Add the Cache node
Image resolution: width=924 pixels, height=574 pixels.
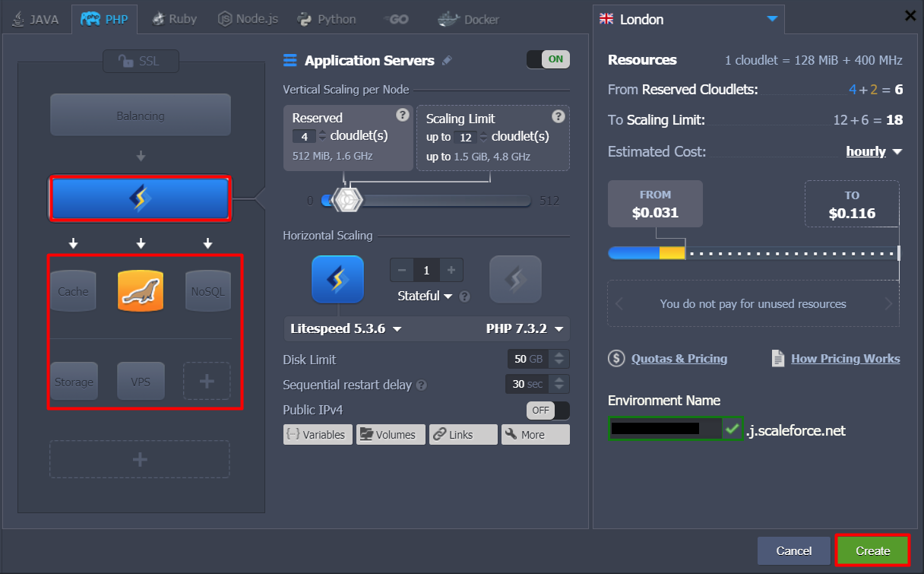(x=74, y=292)
